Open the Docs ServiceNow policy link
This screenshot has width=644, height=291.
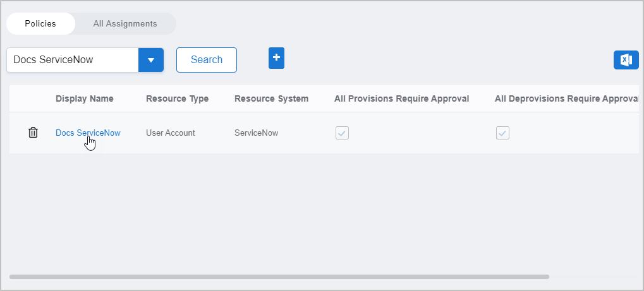[88, 133]
